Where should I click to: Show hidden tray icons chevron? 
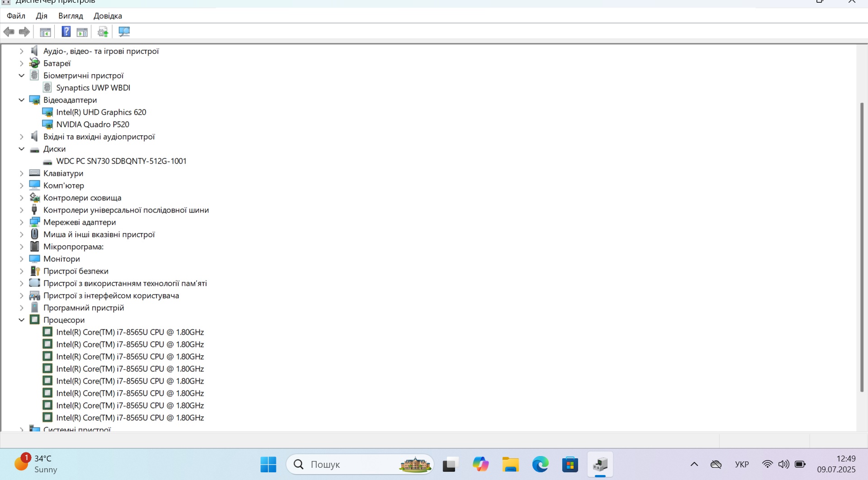pyautogui.click(x=694, y=464)
